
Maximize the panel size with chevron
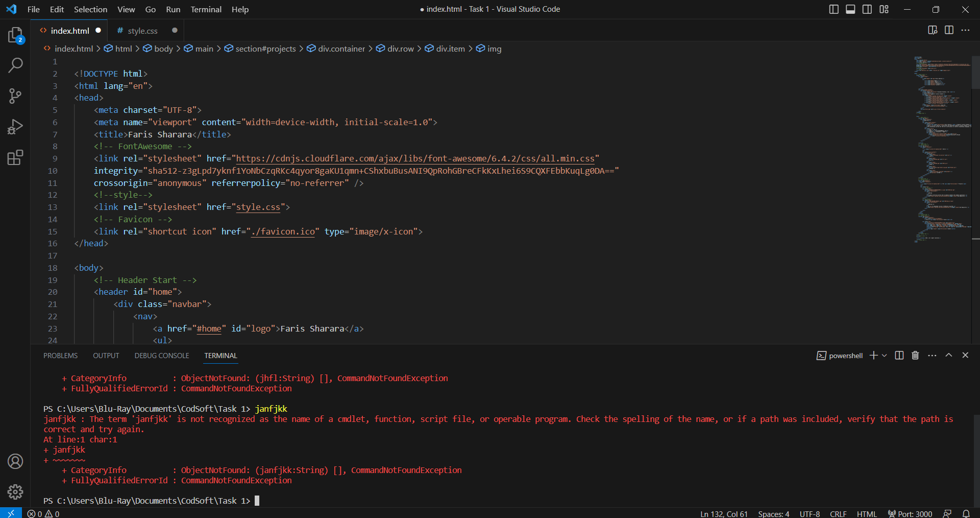(x=948, y=355)
